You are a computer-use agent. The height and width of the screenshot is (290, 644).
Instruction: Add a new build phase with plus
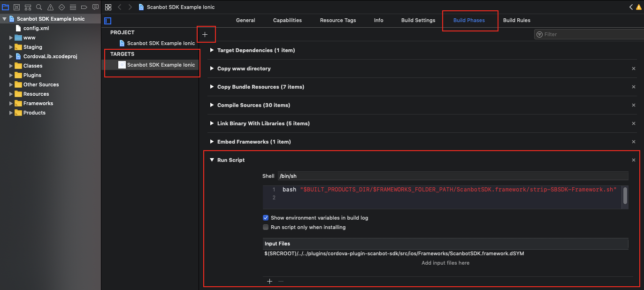[205, 34]
